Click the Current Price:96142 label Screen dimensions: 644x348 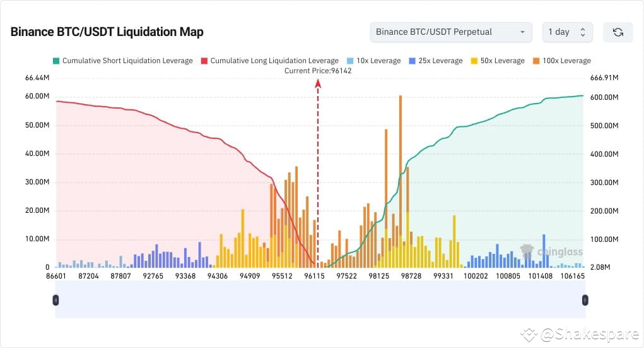[318, 71]
